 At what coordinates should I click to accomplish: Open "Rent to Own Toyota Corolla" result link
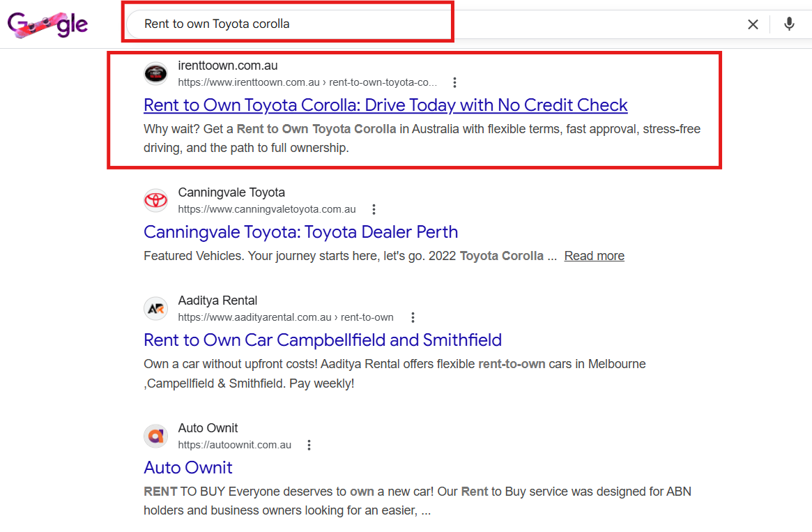(x=385, y=105)
